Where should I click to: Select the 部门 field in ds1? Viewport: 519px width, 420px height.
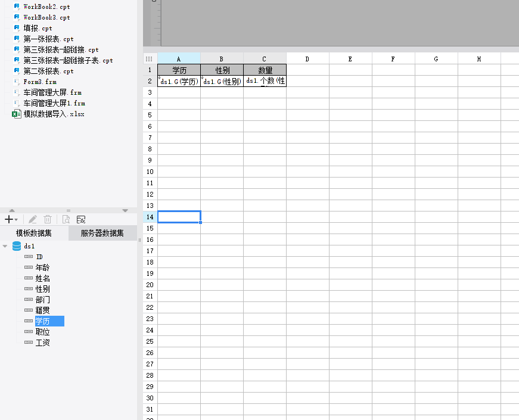[42, 300]
